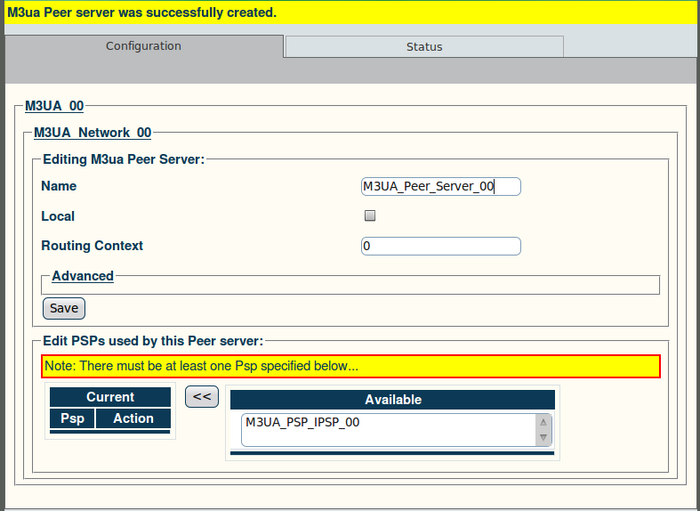Image resolution: width=700 pixels, height=511 pixels.
Task: Click the Routing Context field
Action: 441,246
